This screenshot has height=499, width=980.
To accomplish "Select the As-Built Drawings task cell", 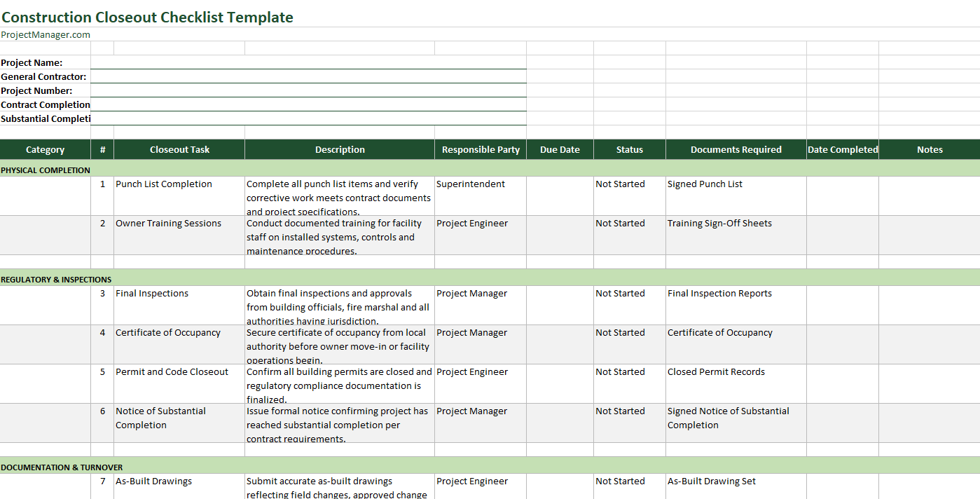I will 179,486.
